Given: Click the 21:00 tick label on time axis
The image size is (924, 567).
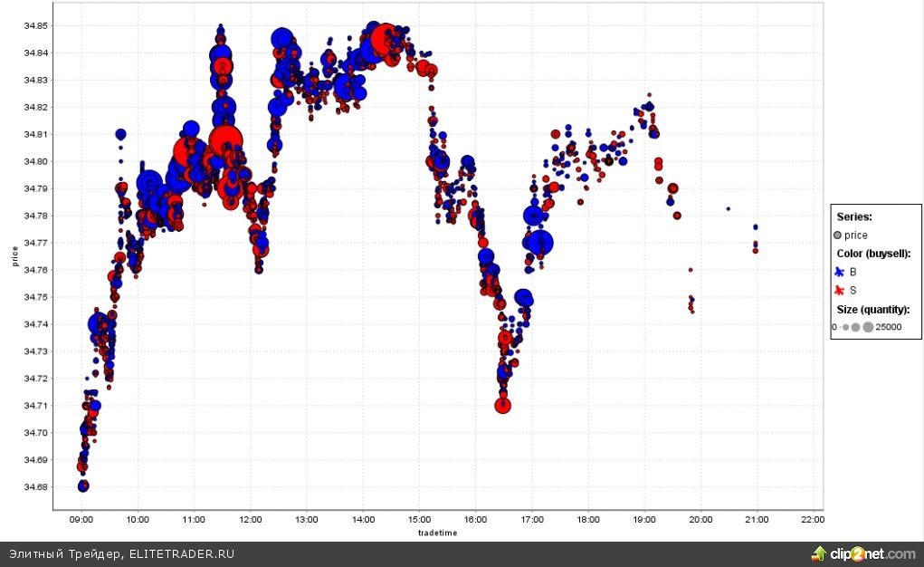Looking at the screenshot, I should click(x=757, y=519).
